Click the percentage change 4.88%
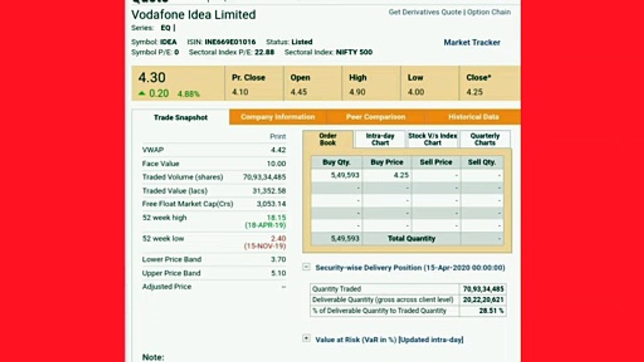 [x=189, y=94]
